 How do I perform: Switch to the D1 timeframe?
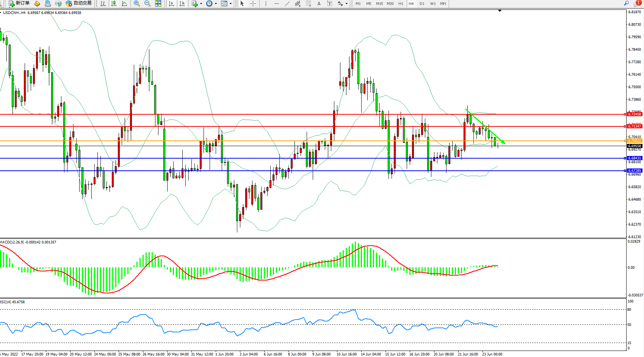[x=422, y=3]
